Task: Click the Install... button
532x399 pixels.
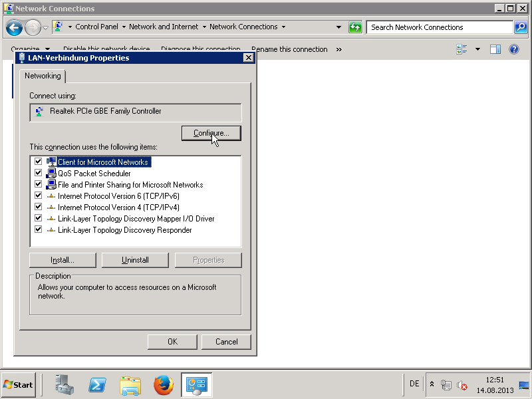Action: click(x=63, y=260)
